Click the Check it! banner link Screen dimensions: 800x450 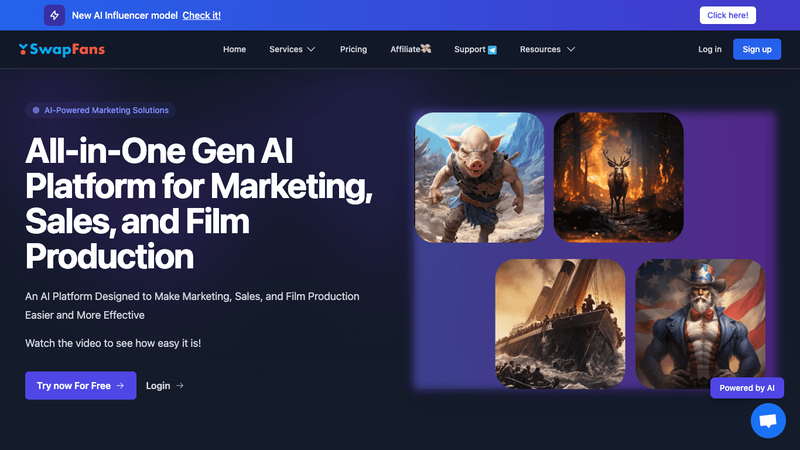coord(201,15)
